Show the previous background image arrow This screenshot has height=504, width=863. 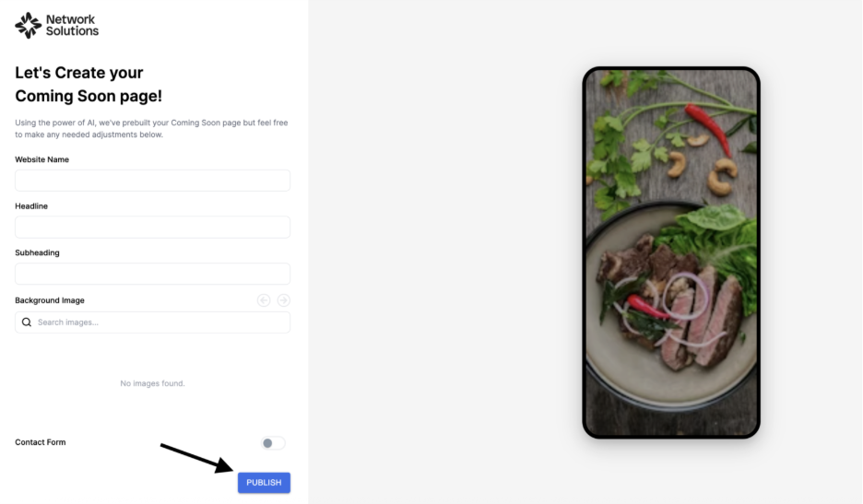click(264, 300)
